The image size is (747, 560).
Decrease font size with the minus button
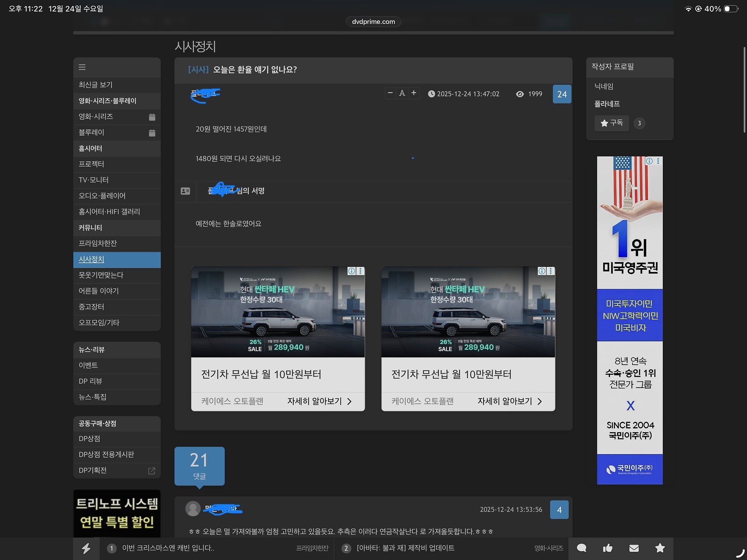pyautogui.click(x=390, y=93)
